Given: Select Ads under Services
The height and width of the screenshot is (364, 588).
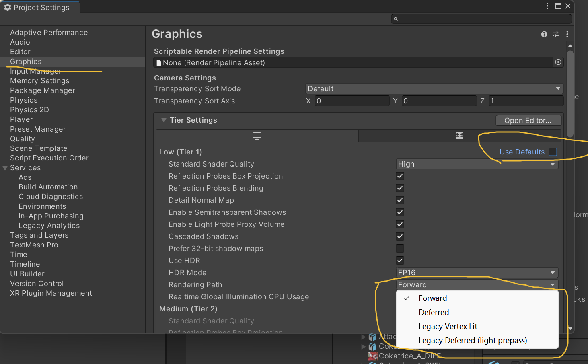Looking at the screenshot, I should click(25, 177).
